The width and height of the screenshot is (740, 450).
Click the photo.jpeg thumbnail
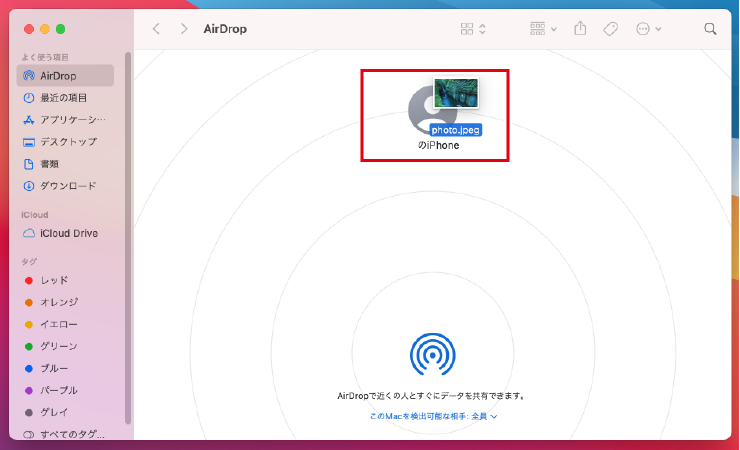[456, 93]
